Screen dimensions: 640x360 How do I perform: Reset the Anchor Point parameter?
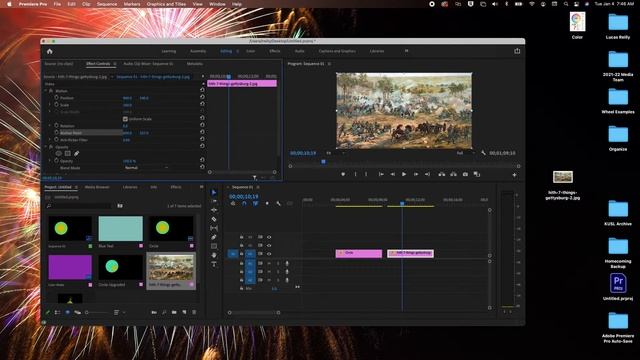[x=202, y=132]
